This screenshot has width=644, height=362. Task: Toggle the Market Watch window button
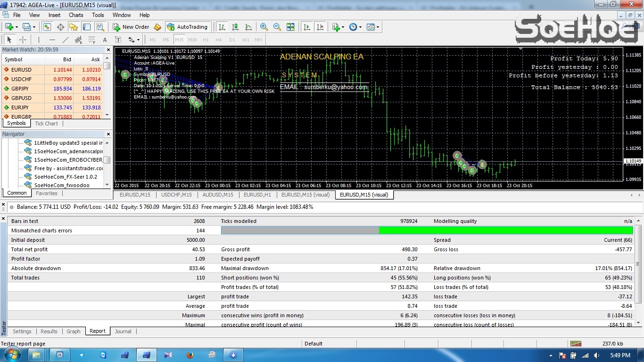click(x=47, y=27)
